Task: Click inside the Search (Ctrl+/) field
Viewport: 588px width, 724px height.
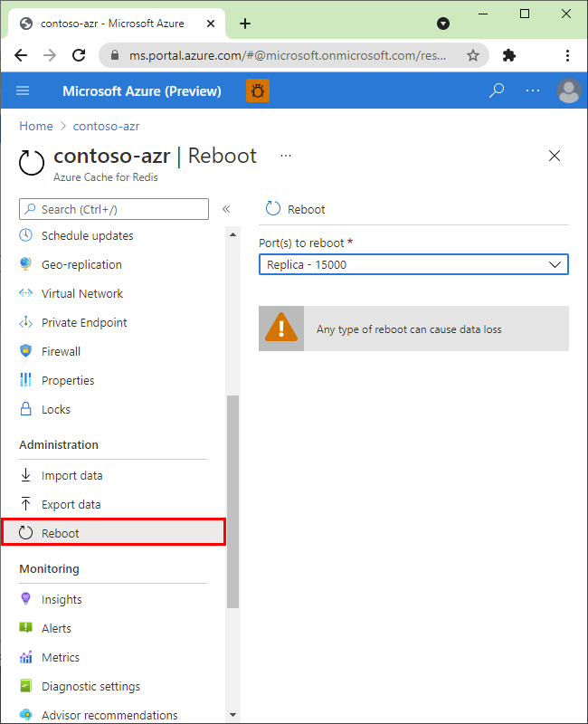Action: pos(113,209)
